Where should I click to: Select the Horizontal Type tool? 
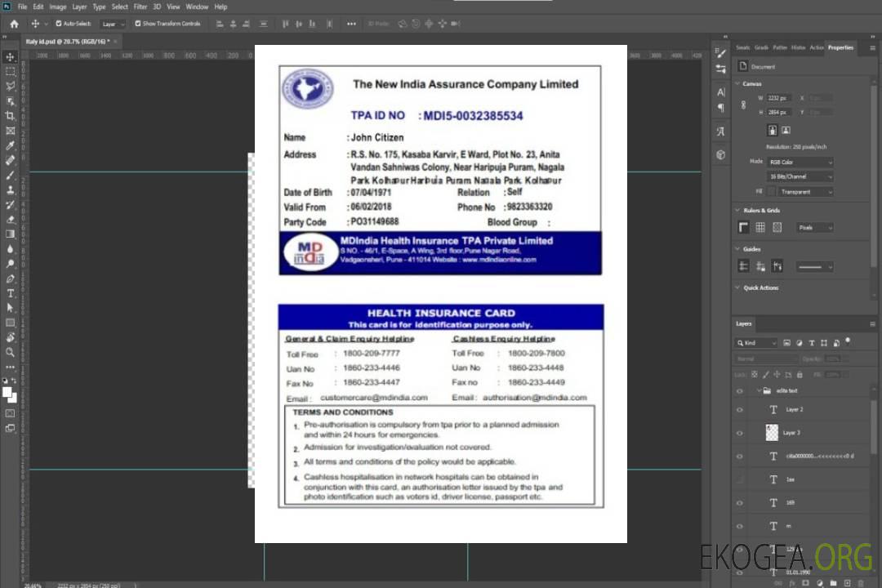point(10,293)
